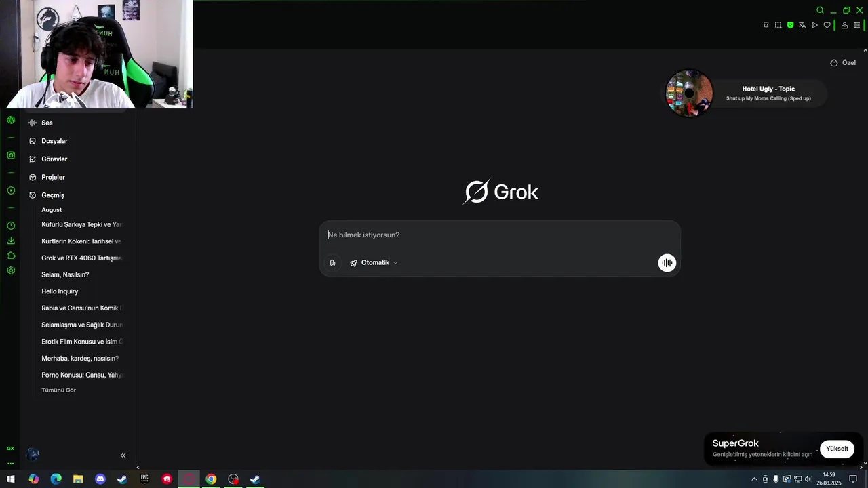
Task: Open the Windows Start menu
Action: coord(11,479)
